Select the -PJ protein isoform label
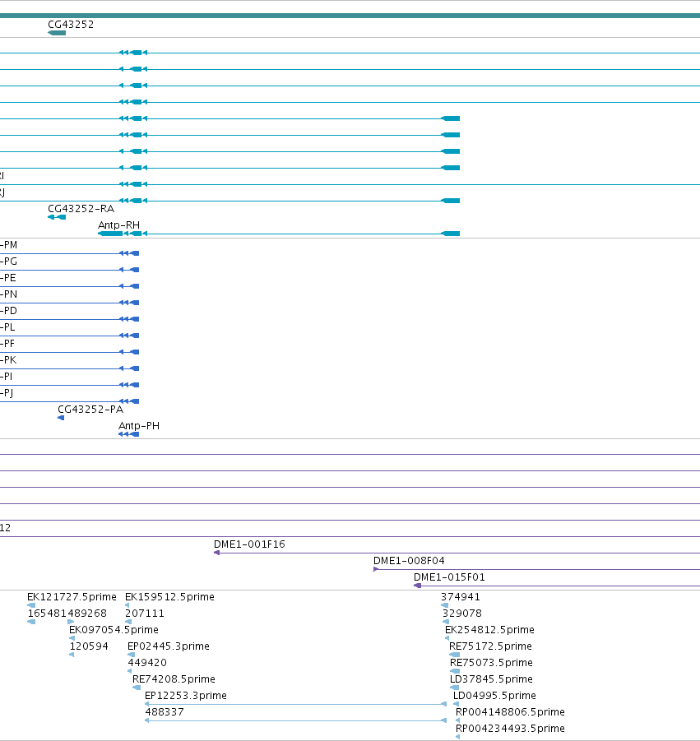The width and height of the screenshot is (700, 741). 7,393
